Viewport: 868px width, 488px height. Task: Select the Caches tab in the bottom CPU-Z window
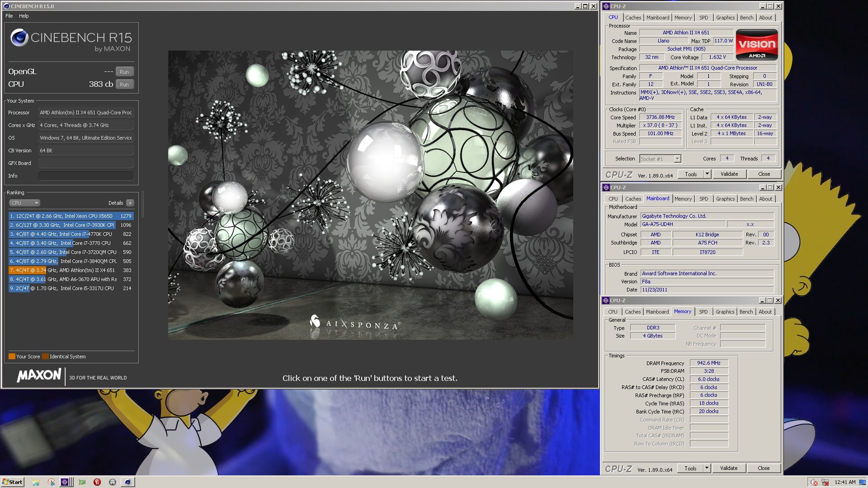pos(632,312)
